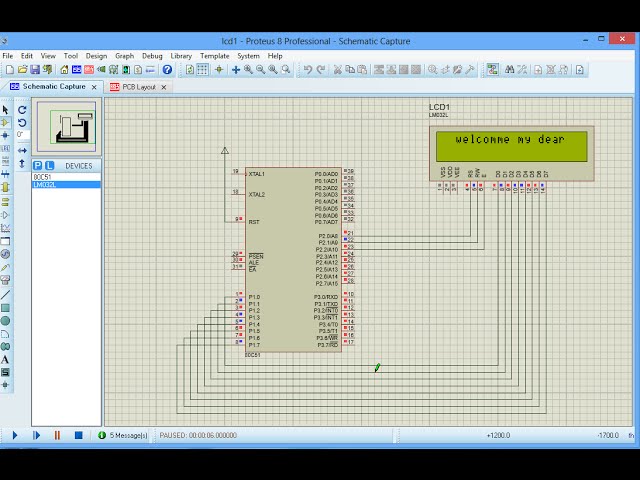Click the Stop simulation button

pyautogui.click(x=79, y=436)
